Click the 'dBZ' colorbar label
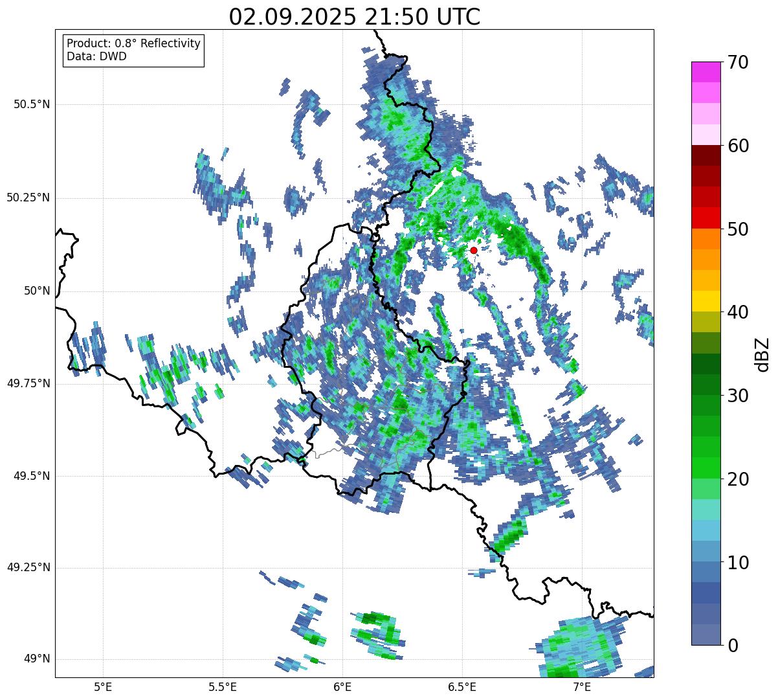 pos(762,354)
